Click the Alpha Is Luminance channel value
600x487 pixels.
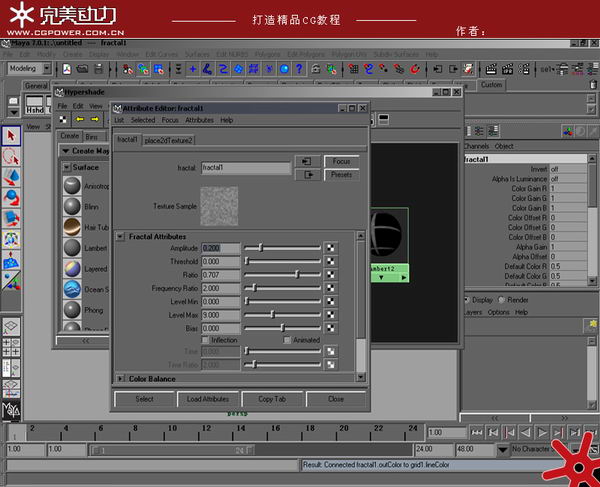click(x=568, y=179)
